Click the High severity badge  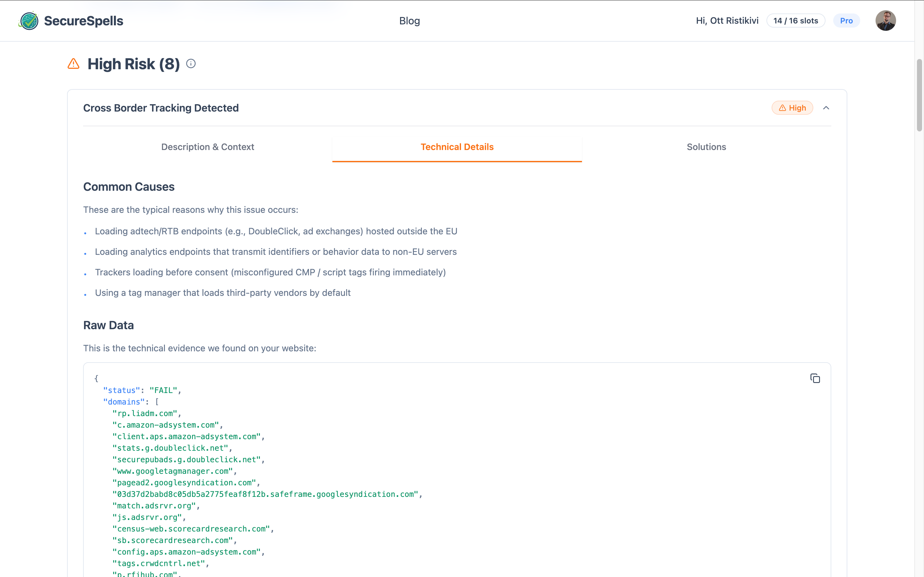792,108
